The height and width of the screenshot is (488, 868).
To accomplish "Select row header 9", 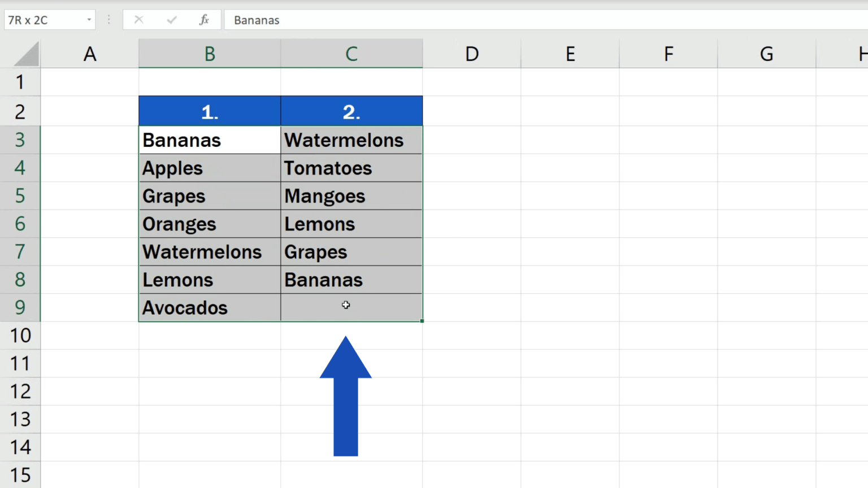I will click(x=20, y=307).
